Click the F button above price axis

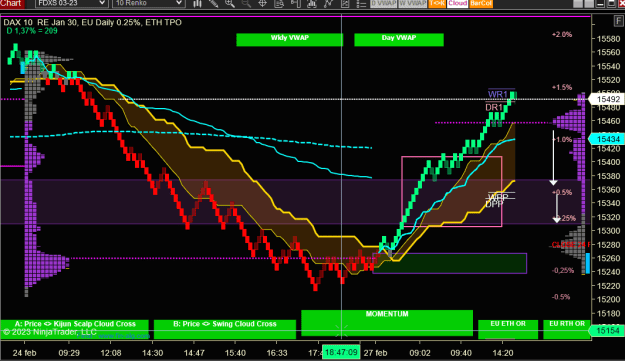[x=619, y=22]
